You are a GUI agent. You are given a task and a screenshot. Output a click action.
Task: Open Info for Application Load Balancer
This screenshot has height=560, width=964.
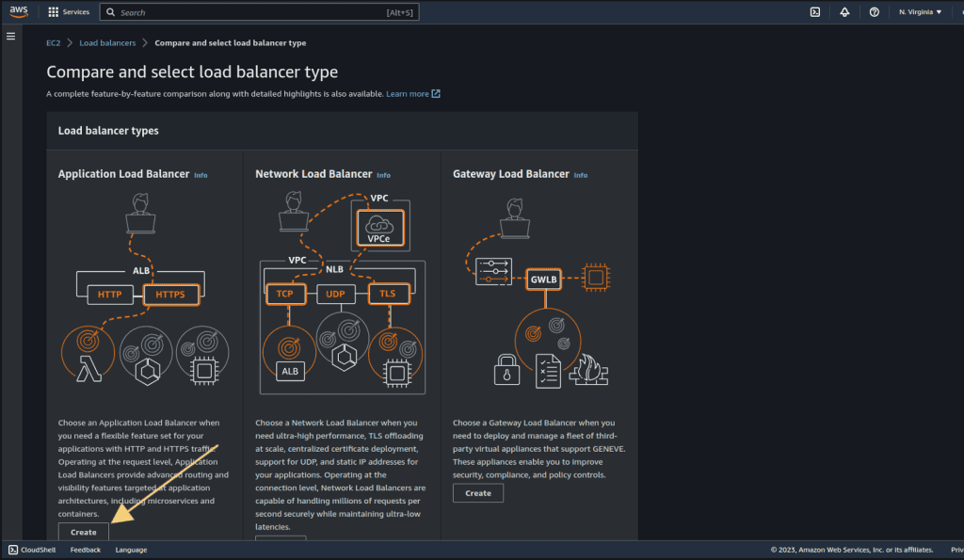(x=201, y=175)
